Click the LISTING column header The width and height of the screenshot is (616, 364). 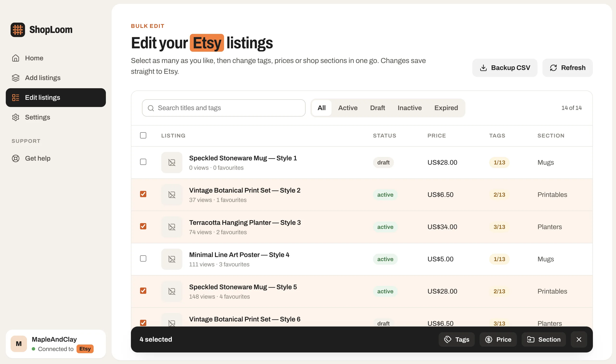point(173,136)
